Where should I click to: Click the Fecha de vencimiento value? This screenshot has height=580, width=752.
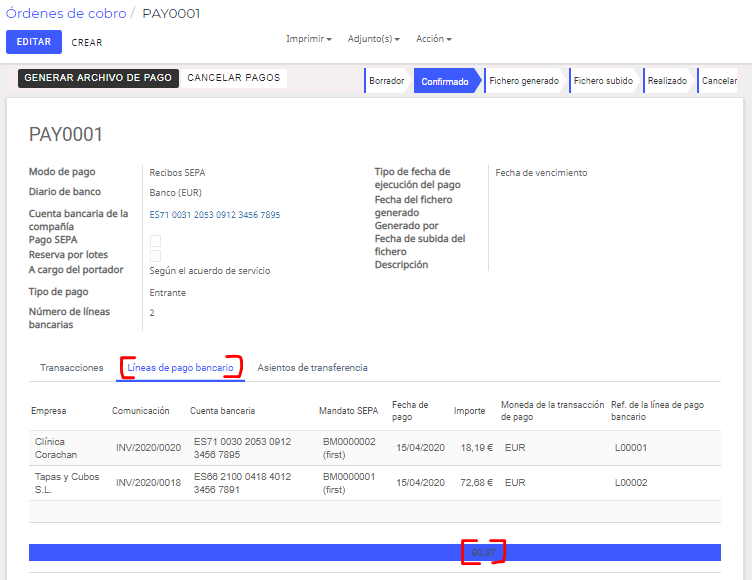541,173
